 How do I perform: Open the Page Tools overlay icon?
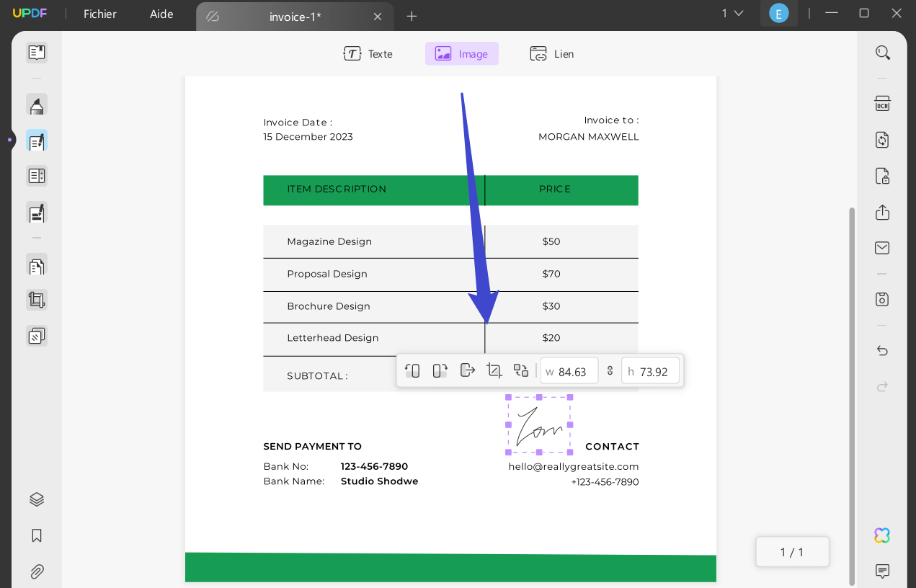37,336
